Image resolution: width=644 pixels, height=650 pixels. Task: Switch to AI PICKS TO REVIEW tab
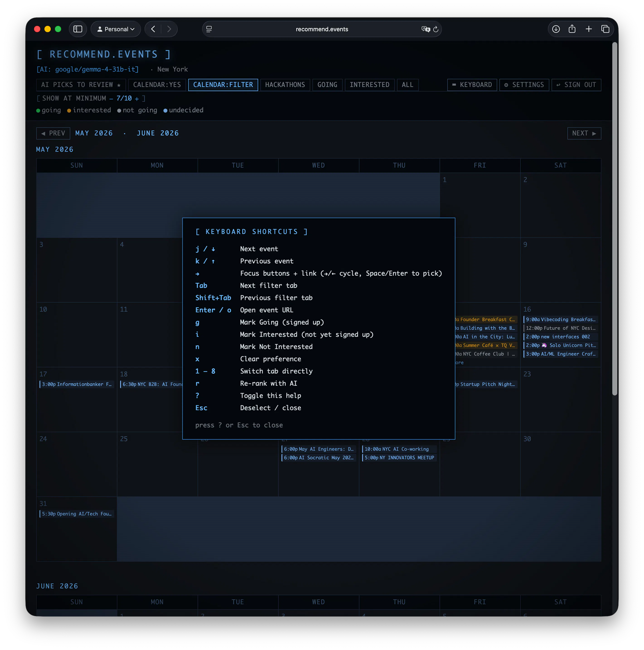[81, 85]
